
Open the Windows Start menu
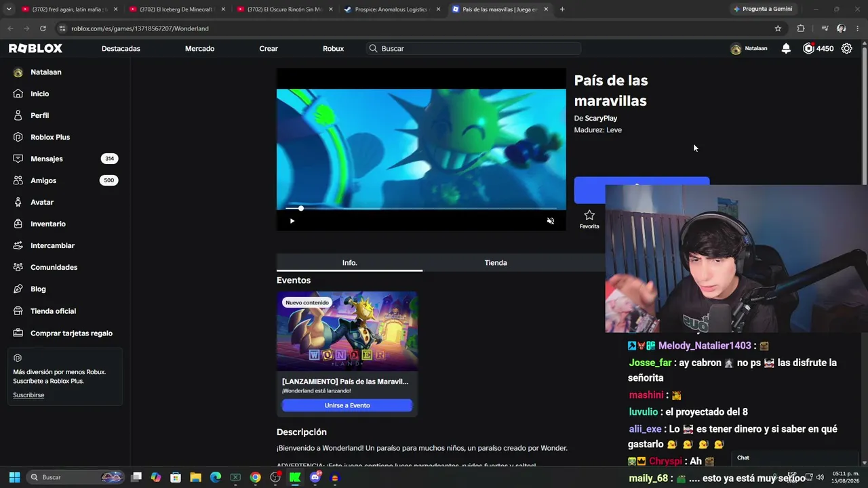pos(14,477)
